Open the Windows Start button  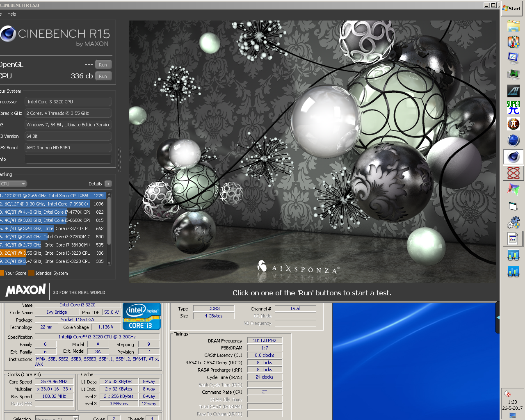pos(511,8)
